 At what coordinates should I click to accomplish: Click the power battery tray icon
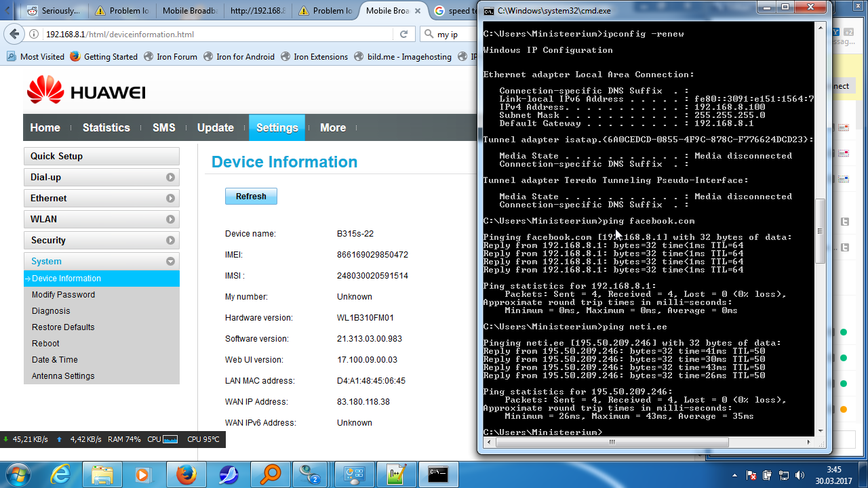pos(767,475)
